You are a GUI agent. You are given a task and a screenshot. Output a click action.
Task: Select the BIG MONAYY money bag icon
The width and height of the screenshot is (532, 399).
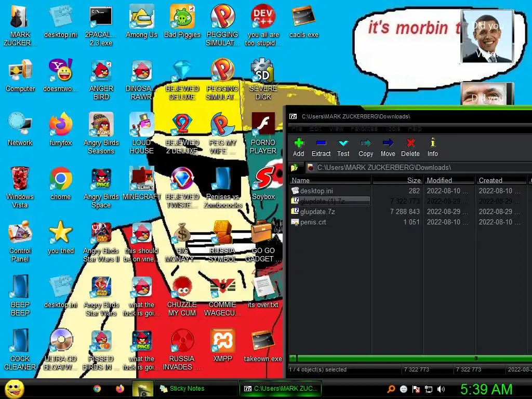182,241
